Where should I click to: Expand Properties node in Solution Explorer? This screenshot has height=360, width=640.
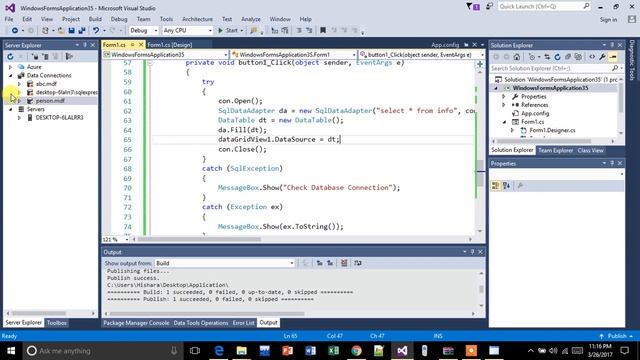pyautogui.click(x=504, y=96)
